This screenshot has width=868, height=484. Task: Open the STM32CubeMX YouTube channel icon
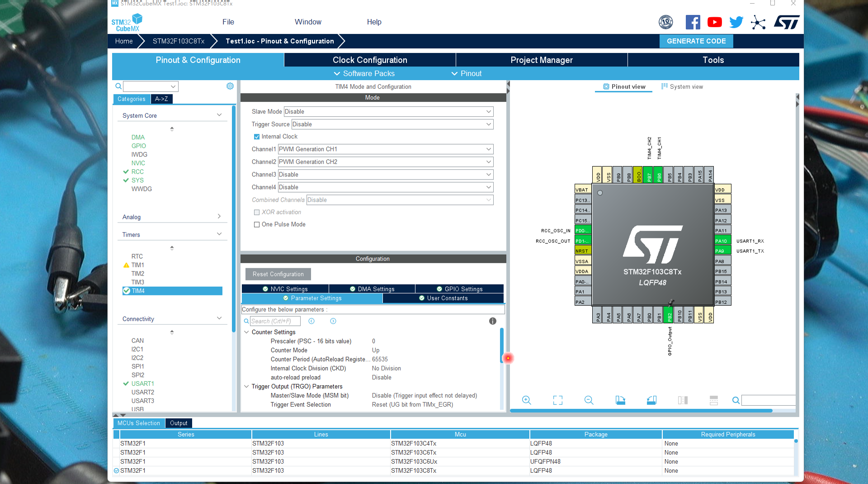tap(714, 22)
